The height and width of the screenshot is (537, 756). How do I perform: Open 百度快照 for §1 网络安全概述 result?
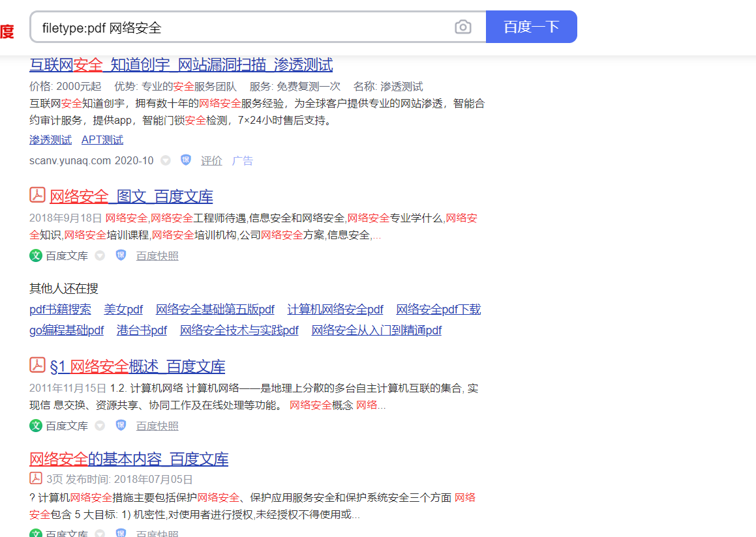157,426
